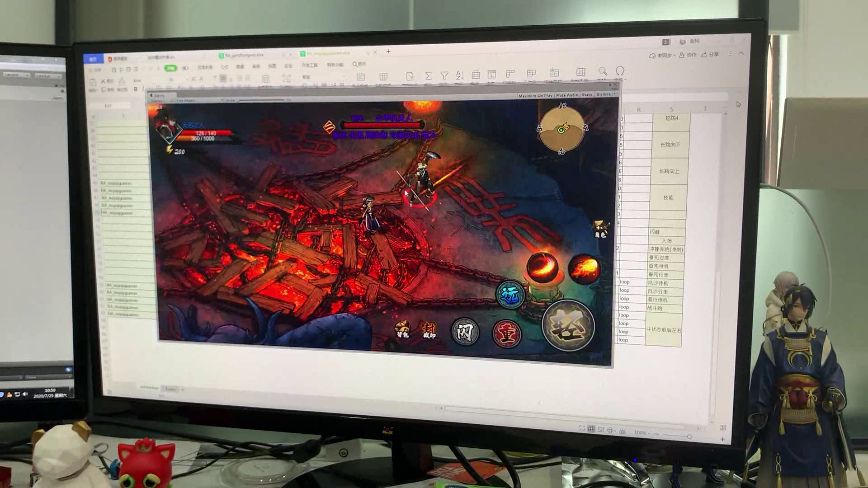Adjust the spreadsheet zoom slider handle

(689, 436)
